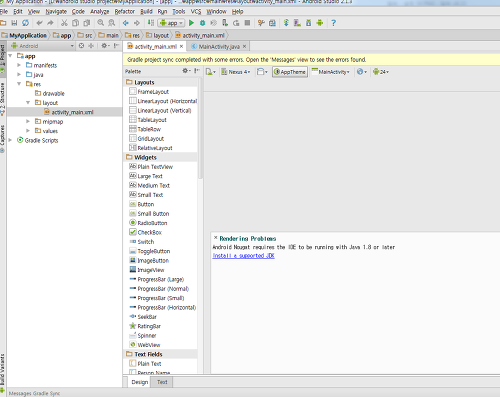The width and height of the screenshot is (500, 397).
Task: Switch to the Text editor tab
Action: click(162, 382)
